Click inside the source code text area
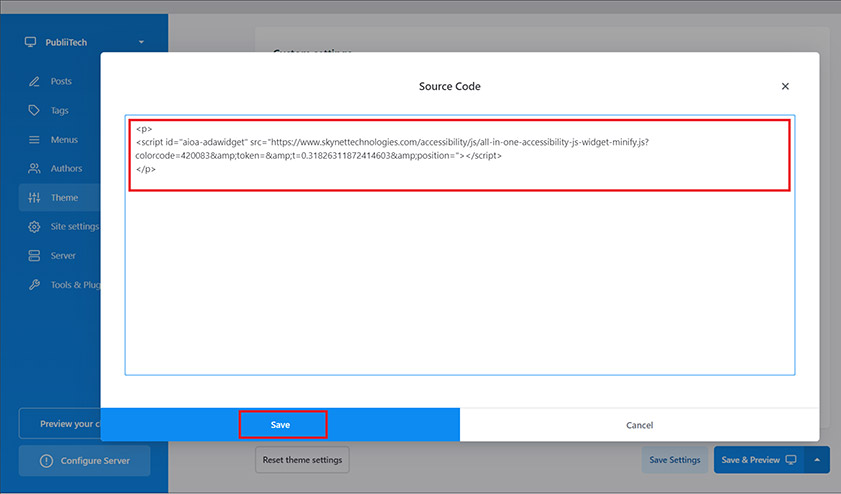The width and height of the screenshot is (841, 494). click(x=460, y=245)
